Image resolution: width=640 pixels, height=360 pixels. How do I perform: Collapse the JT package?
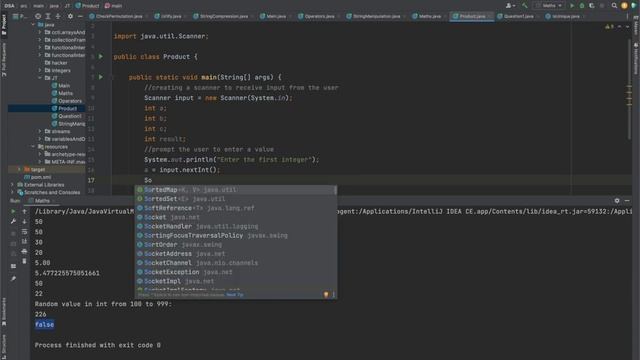(x=40, y=78)
